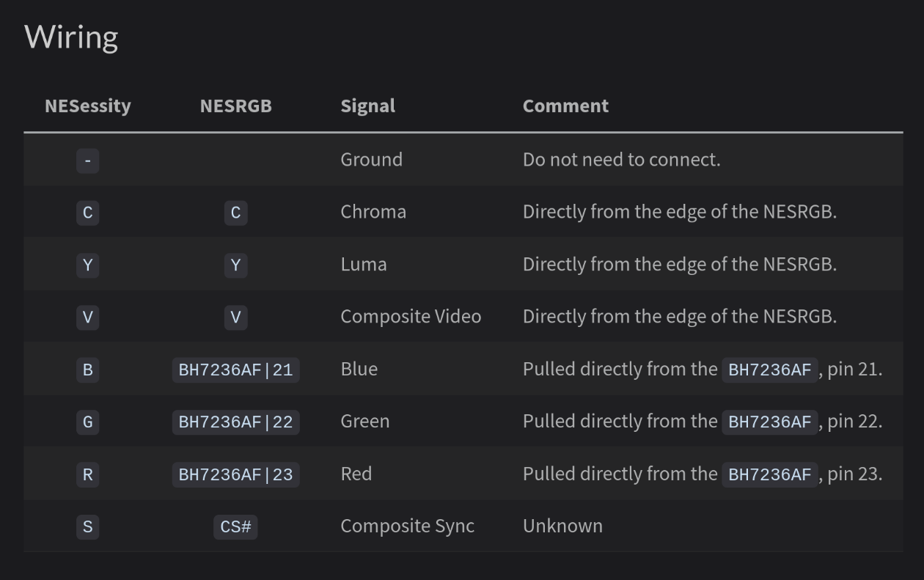
Task: Click the R badge in NESessity column
Action: point(87,475)
